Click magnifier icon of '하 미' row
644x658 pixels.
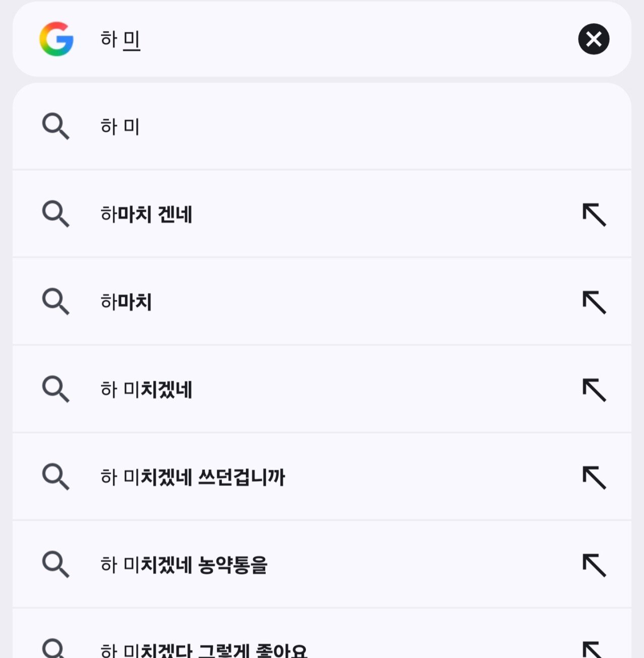point(55,126)
